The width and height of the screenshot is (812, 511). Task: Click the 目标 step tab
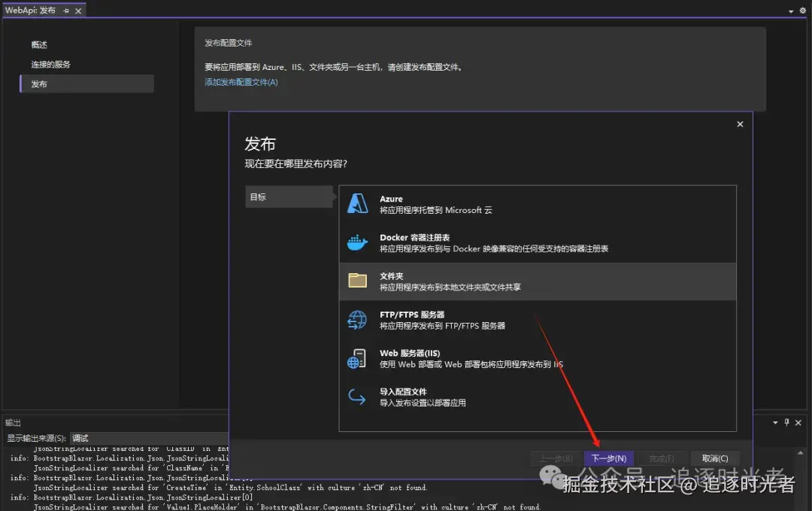click(289, 197)
